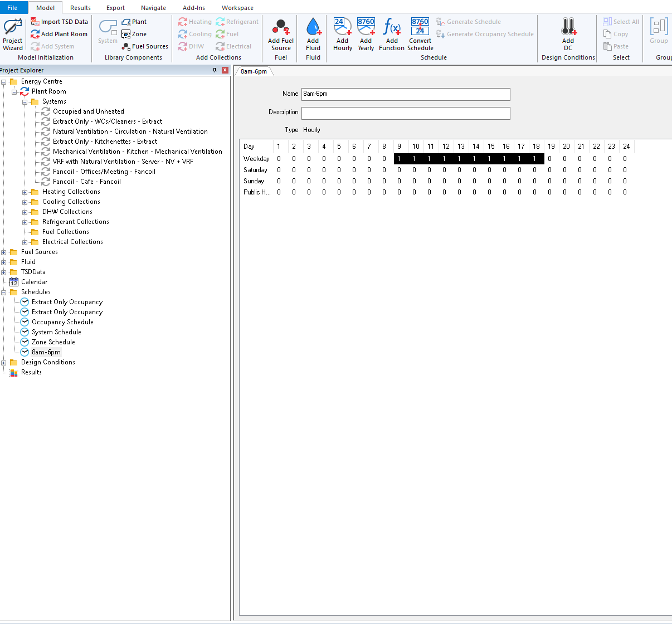
Task: Collapse the Plant Room node
Action: (14, 92)
